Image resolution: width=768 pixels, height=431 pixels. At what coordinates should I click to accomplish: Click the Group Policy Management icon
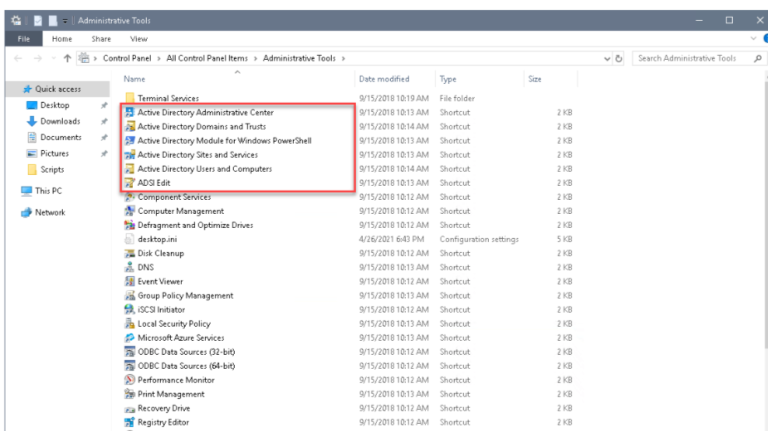pos(129,296)
